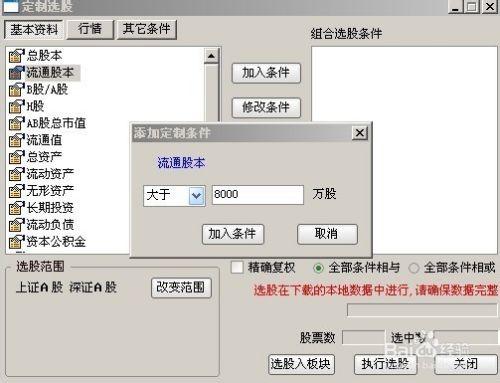Close the 添加定制条件 dialog
The image size is (500, 383).
360,133
